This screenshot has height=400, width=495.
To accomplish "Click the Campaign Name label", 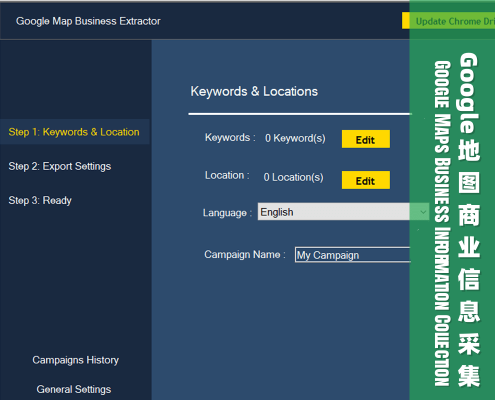I will pyautogui.click(x=245, y=255).
